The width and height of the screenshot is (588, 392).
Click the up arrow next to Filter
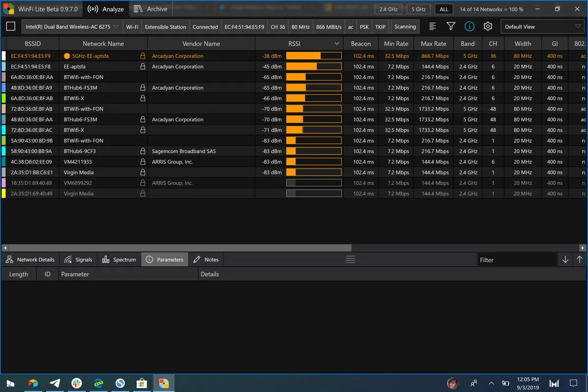pyautogui.click(x=580, y=260)
